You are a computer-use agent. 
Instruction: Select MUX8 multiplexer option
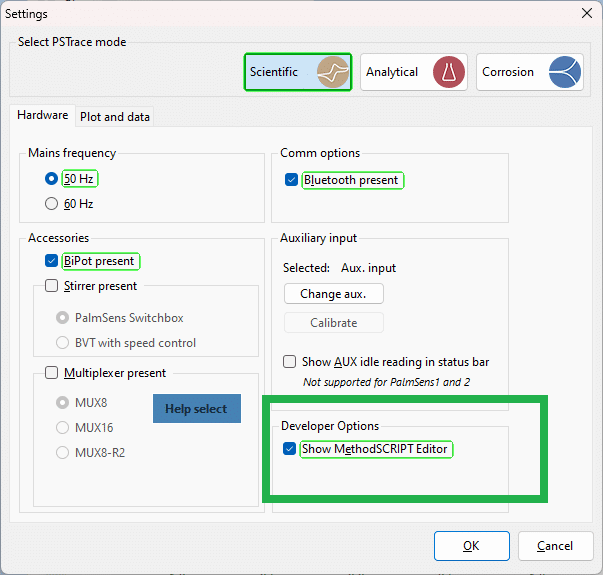62,403
